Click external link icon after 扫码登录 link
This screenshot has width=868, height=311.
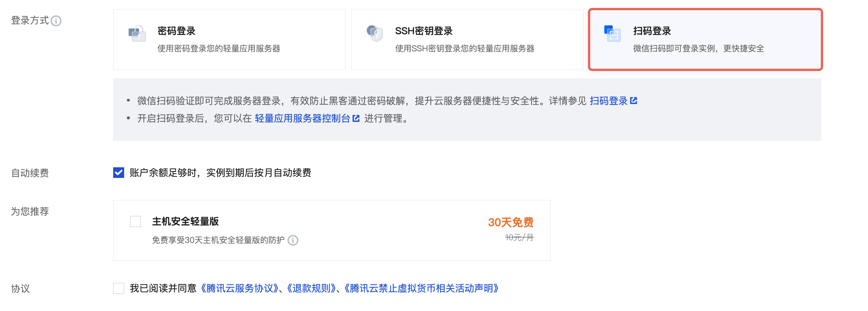click(x=633, y=101)
